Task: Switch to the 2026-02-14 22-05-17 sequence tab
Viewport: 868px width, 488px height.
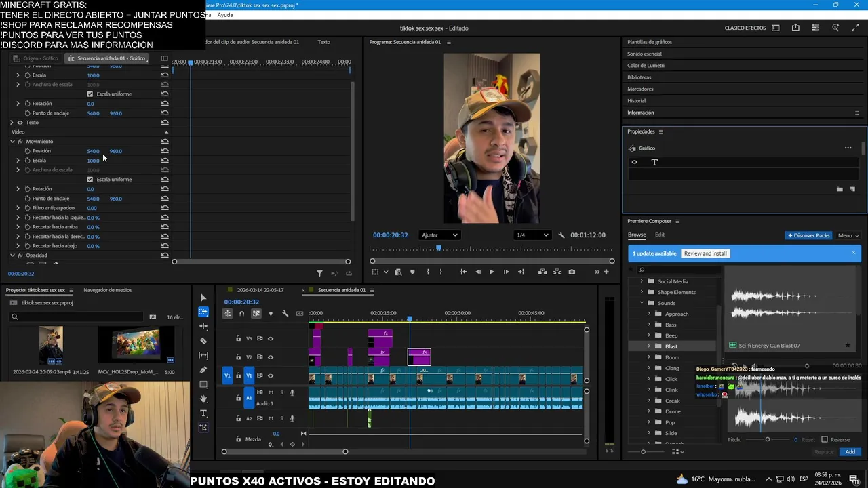Action: (260, 290)
